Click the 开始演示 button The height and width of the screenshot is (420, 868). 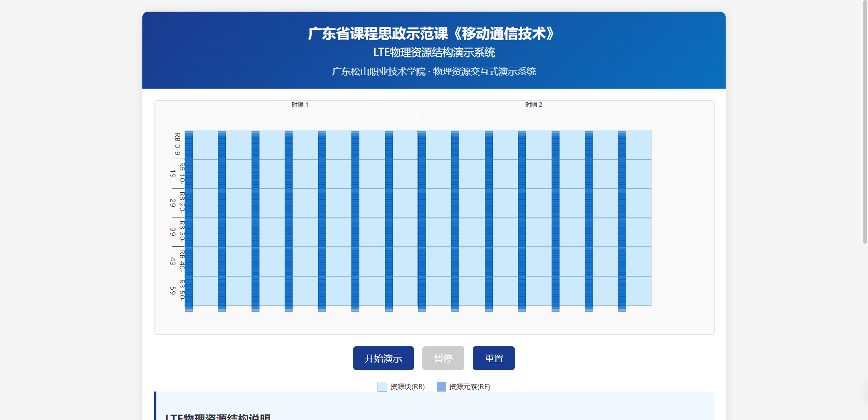pos(383,358)
